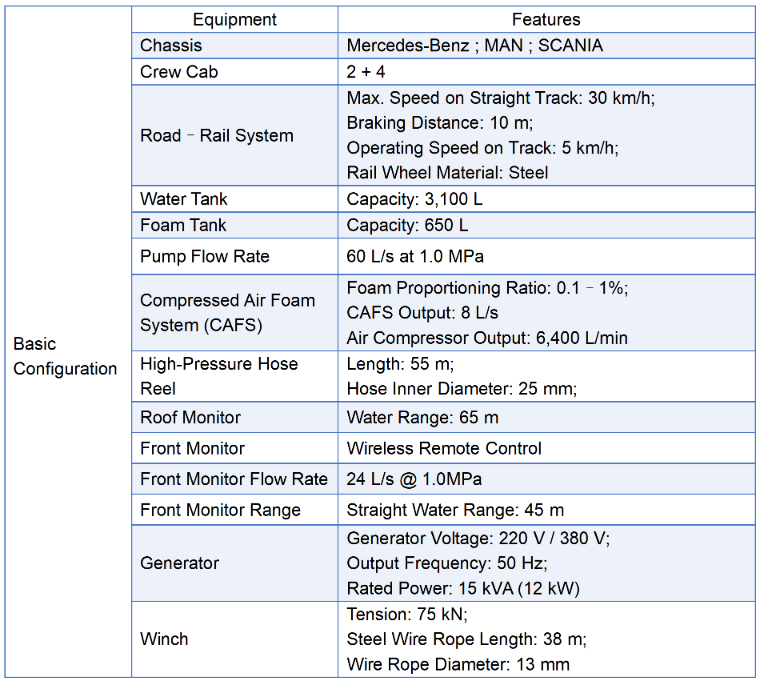Select the Road – Rail System cell
The image size is (771, 689).
coord(235,135)
